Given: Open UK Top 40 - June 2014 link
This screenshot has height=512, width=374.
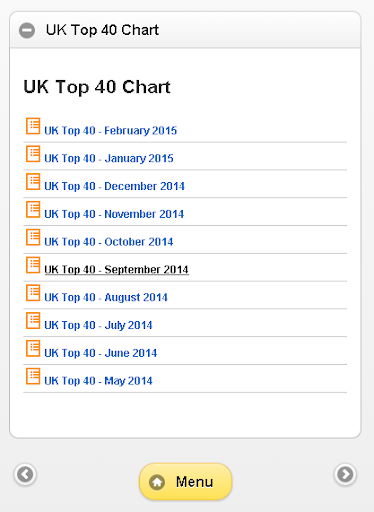Looking at the screenshot, I should coord(101,353).
